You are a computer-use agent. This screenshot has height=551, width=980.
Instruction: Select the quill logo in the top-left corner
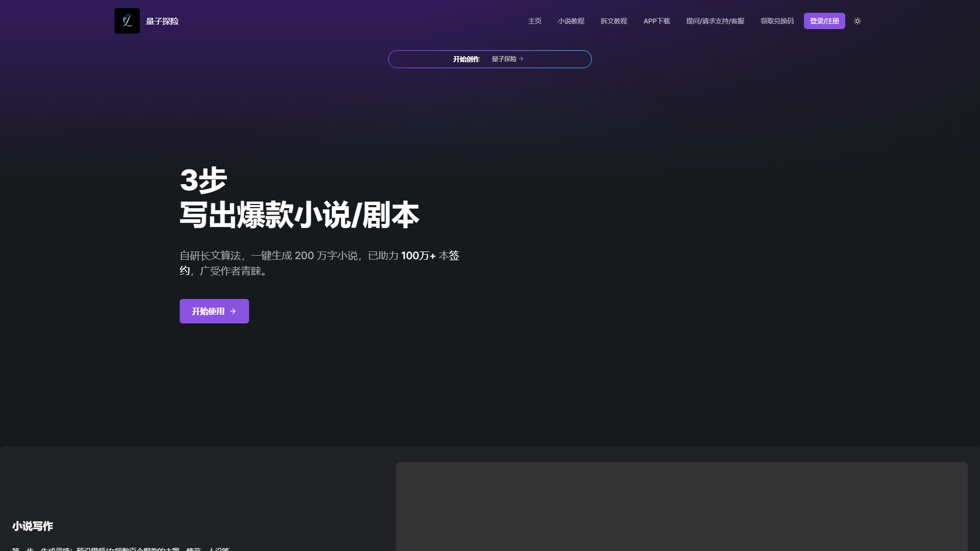pos(127,21)
